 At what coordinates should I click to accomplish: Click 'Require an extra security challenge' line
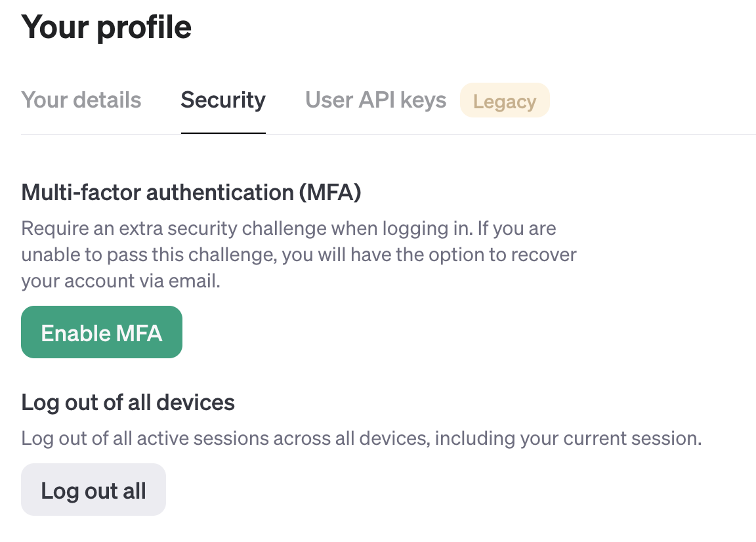click(289, 228)
